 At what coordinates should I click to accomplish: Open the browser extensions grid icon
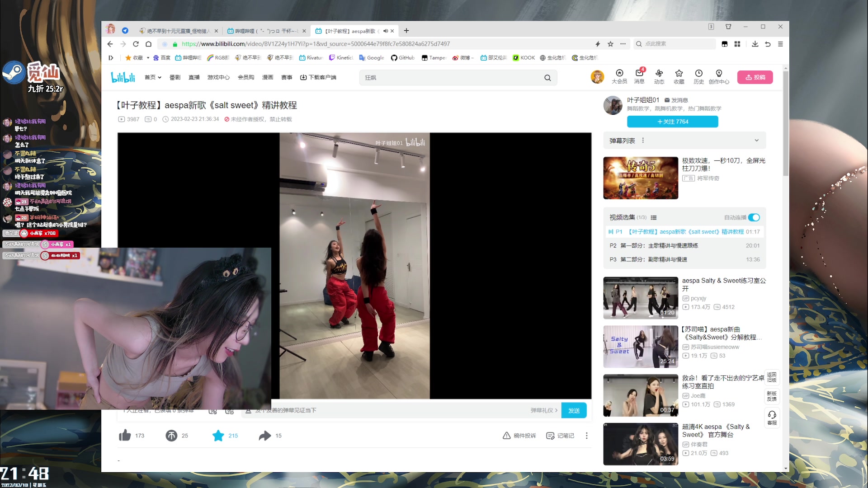tap(737, 44)
